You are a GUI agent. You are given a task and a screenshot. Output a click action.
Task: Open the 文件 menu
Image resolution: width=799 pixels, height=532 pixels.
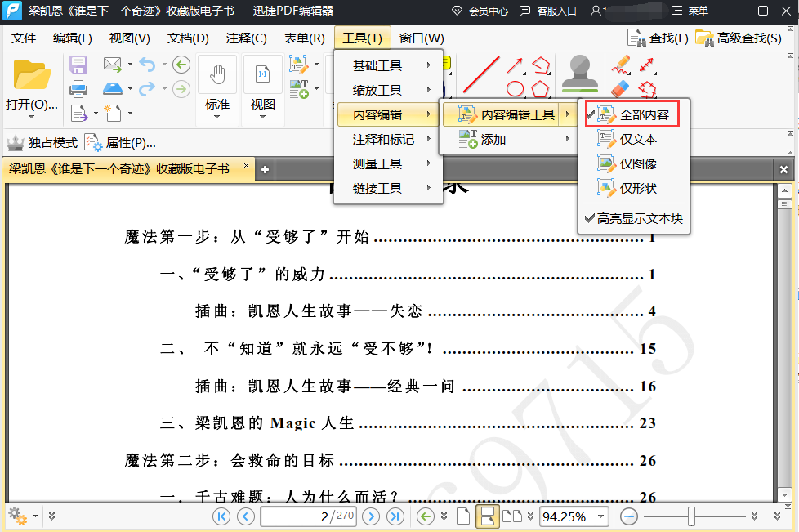pyautogui.click(x=24, y=38)
